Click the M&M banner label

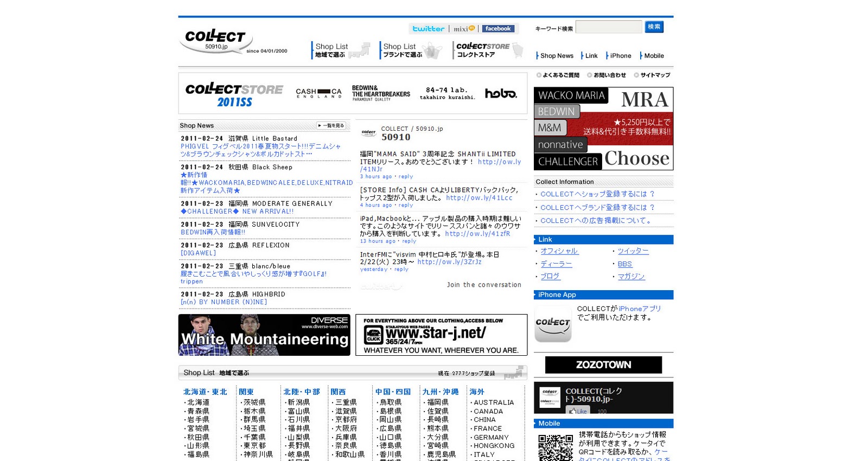click(x=550, y=128)
